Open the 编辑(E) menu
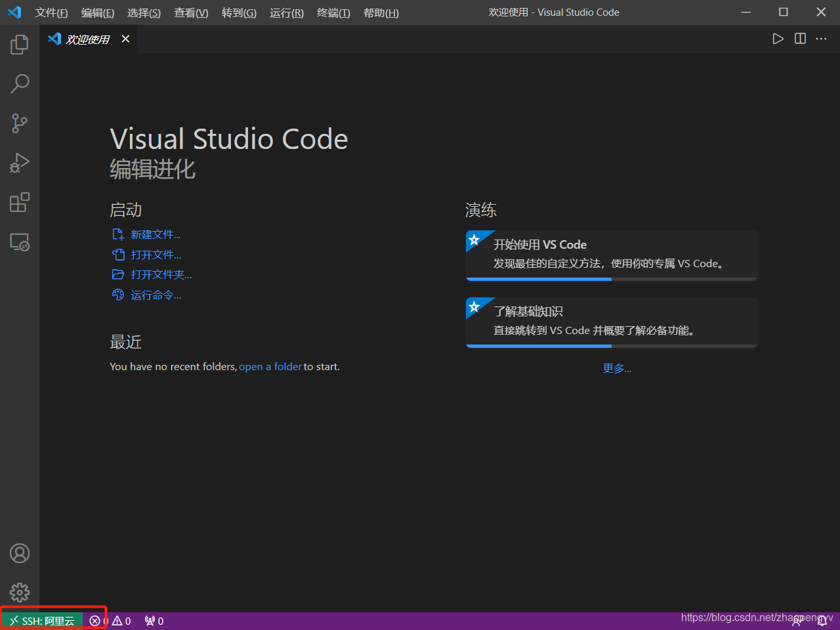 click(98, 12)
